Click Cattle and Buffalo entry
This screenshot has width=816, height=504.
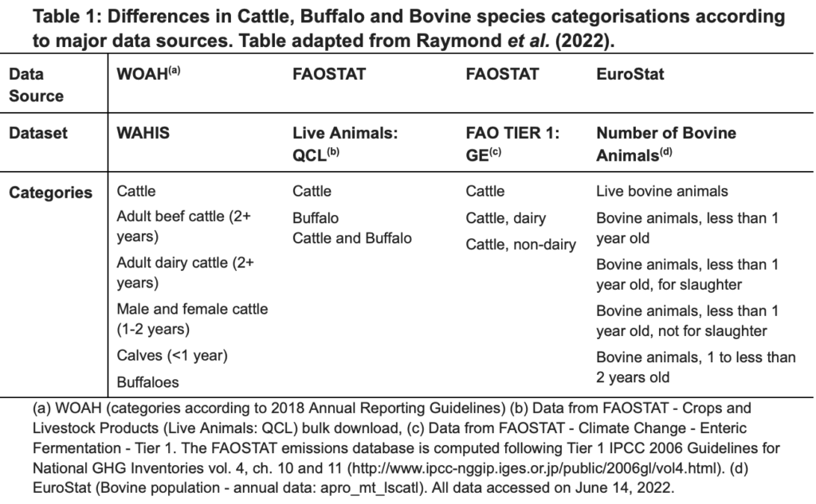point(351,238)
